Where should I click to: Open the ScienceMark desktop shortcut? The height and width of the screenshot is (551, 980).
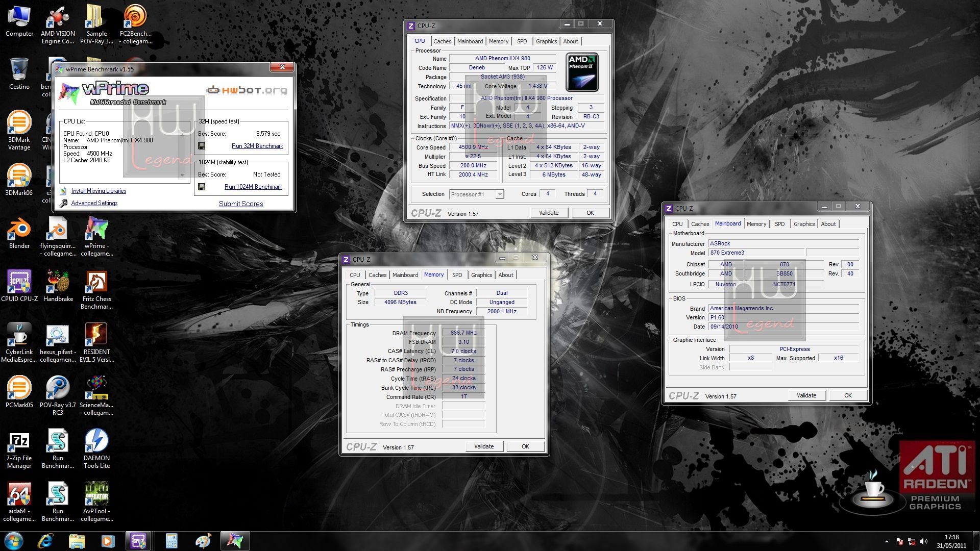(96, 396)
